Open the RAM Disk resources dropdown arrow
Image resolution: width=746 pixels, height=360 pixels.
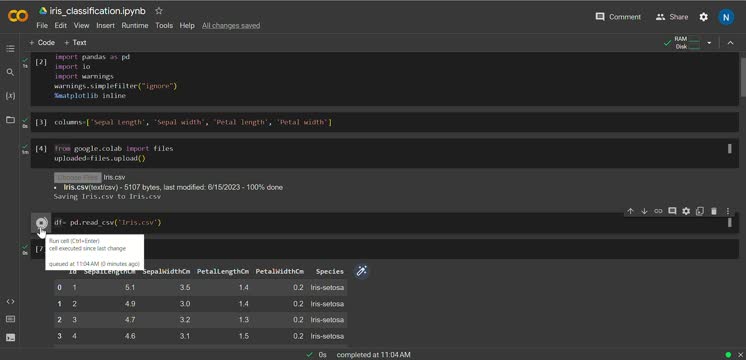click(709, 43)
